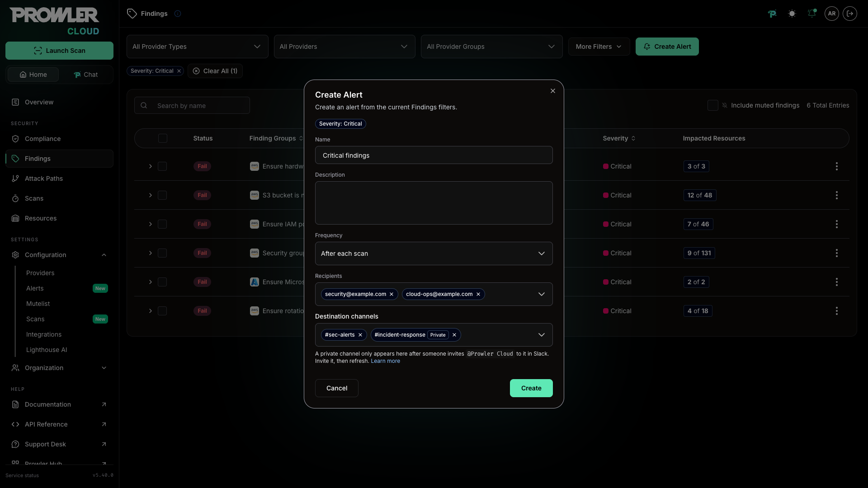Expand the Ensure hardw finding row
Image resolution: width=868 pixels, height=488 pixels.
(151, 166)
